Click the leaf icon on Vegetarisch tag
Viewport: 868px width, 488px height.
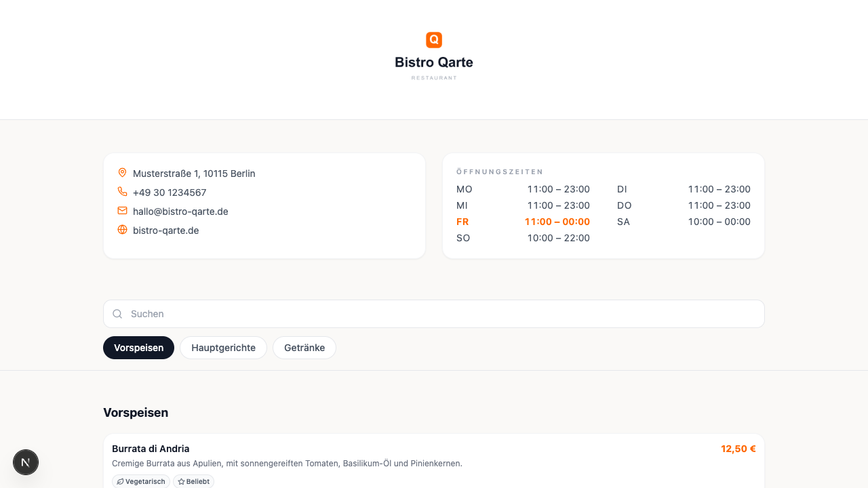[x=120, y=481]
